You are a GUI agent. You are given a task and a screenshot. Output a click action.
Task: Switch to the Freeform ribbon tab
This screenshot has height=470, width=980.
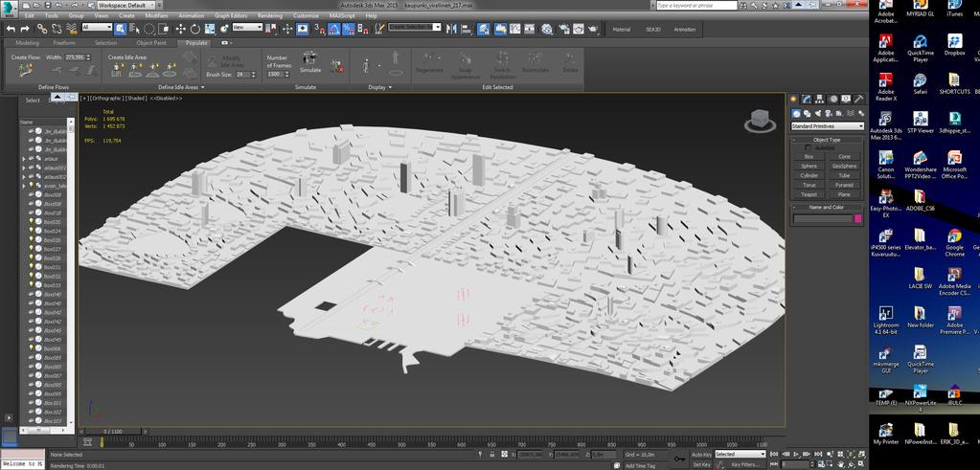pos(64,43)
